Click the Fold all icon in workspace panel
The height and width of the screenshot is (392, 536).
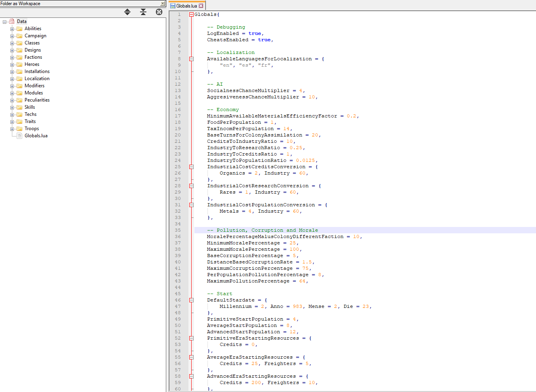[143, 12]
